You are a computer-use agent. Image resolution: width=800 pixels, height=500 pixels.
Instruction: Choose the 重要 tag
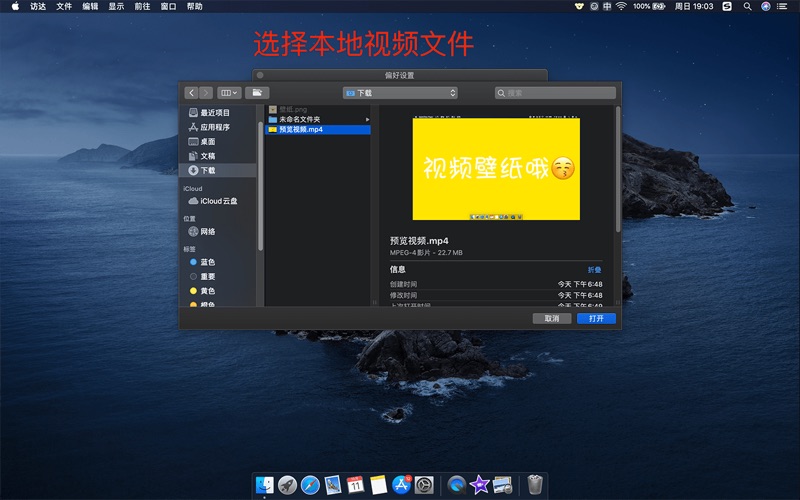tap(203, 276)
